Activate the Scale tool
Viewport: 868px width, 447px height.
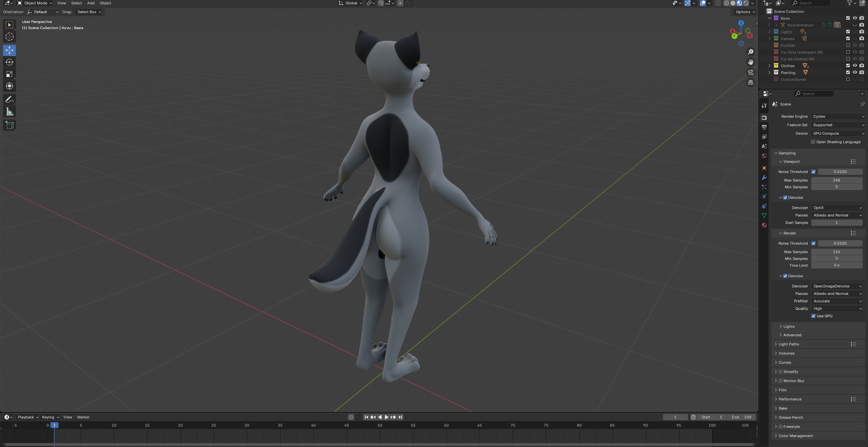(9, 74)
